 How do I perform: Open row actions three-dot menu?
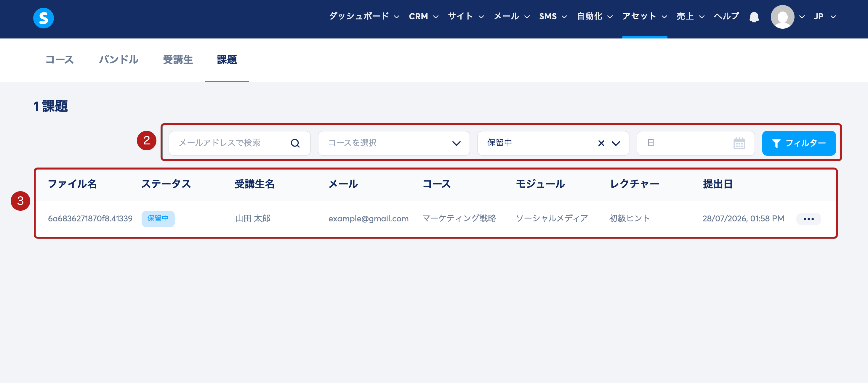[x=808, y=219]
